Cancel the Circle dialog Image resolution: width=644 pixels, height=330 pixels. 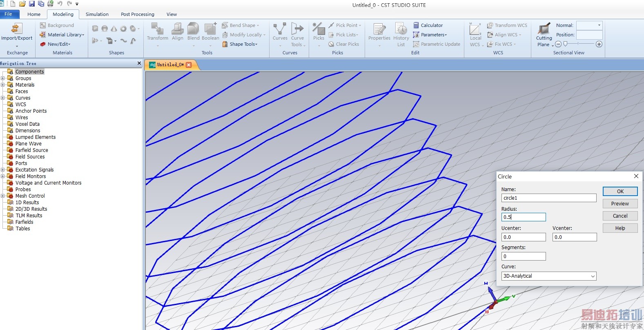click(x=620, y=216)
